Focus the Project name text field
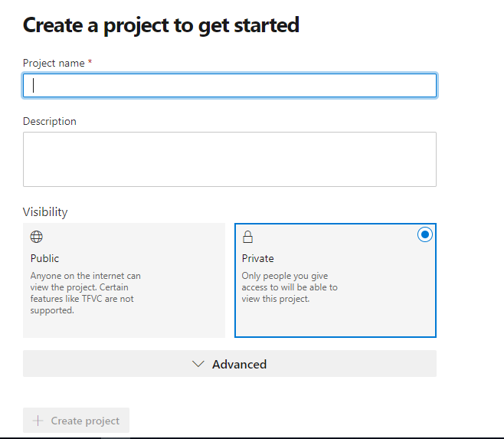The height and width of the screenshot is (439, 504). [230, 86]
